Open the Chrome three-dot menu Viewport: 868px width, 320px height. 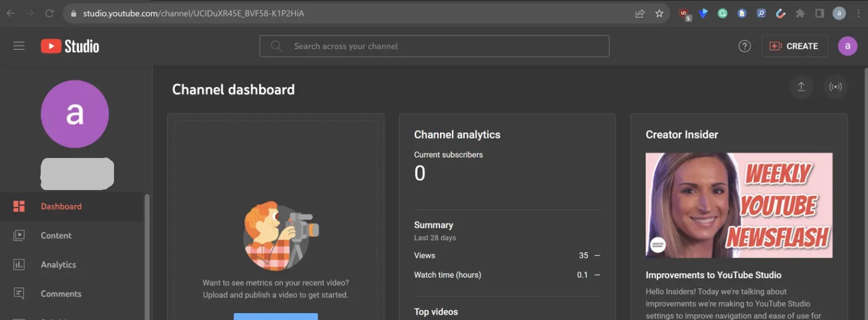click(858, 13)
